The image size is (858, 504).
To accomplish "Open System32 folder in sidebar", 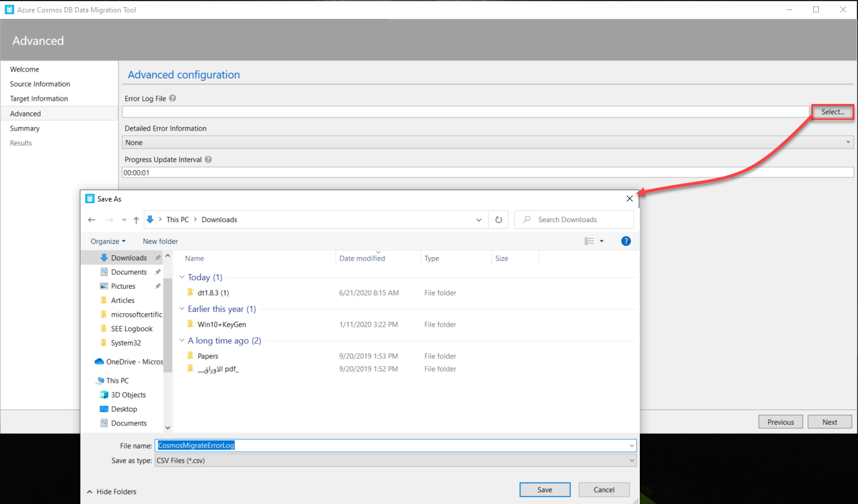I will 125,343.
